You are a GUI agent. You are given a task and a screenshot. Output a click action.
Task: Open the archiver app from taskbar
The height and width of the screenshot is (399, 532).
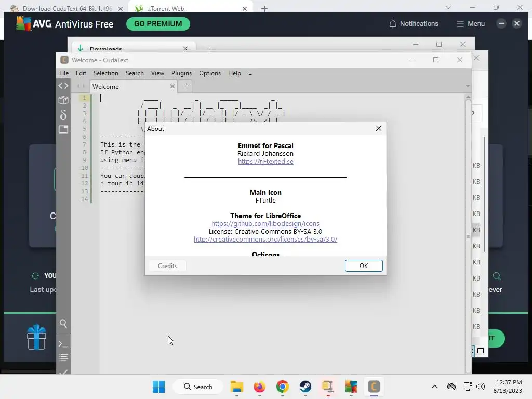(x=328, y=387)
